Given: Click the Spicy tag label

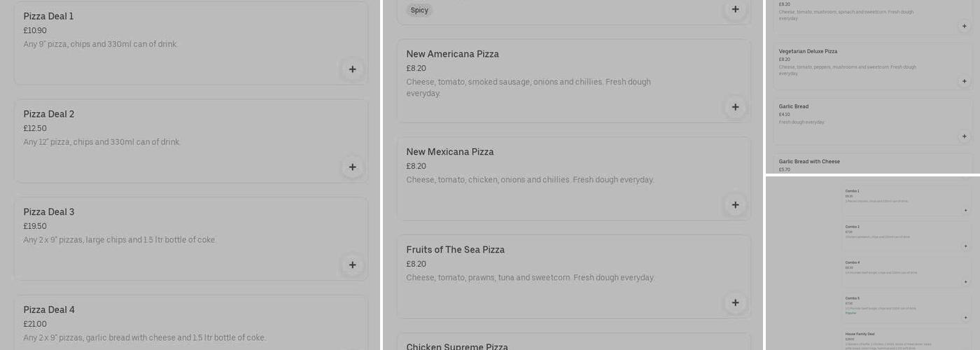Looking at the screenshot, I should tap(419, 10).
